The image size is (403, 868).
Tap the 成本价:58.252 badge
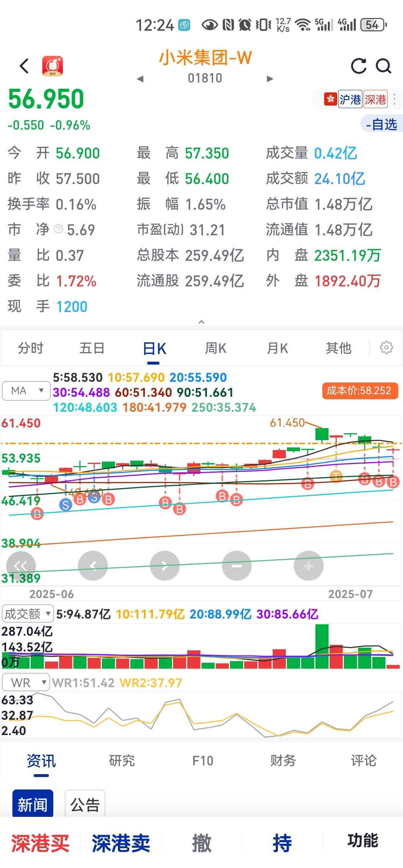360,391
